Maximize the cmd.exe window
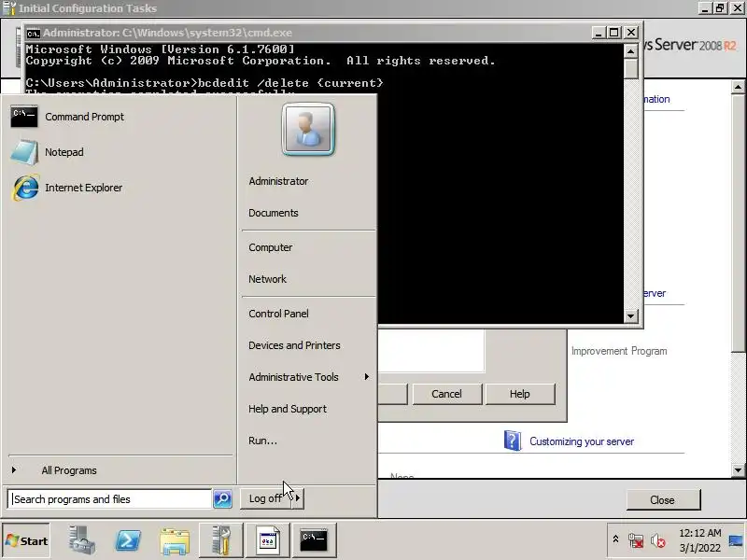The width and height of the screenshot is (747, 560). click(614, 33)
